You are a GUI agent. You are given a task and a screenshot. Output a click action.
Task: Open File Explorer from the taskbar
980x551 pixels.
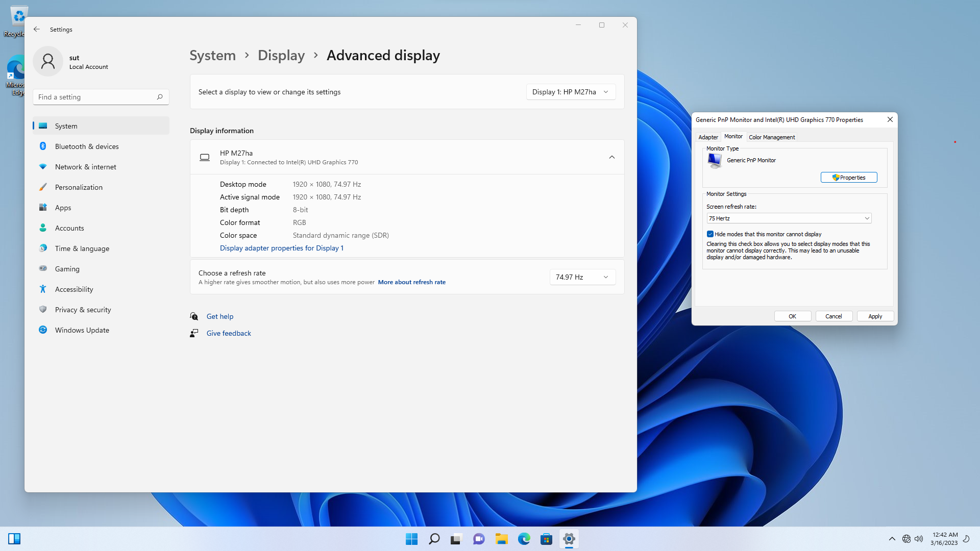502,538
